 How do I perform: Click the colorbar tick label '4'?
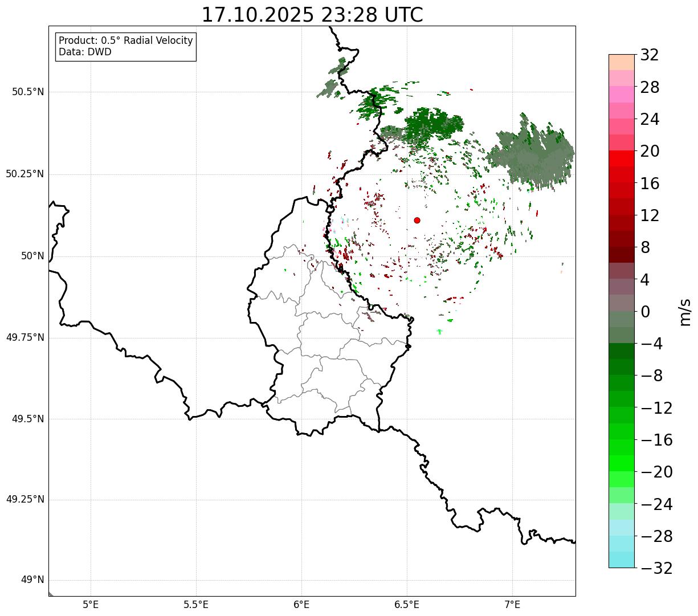[645, 280]
